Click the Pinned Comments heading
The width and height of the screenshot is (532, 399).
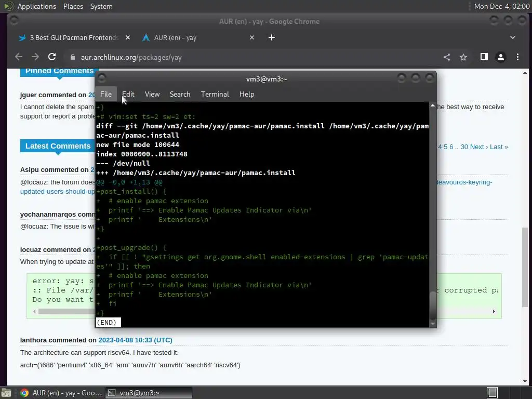59,71
